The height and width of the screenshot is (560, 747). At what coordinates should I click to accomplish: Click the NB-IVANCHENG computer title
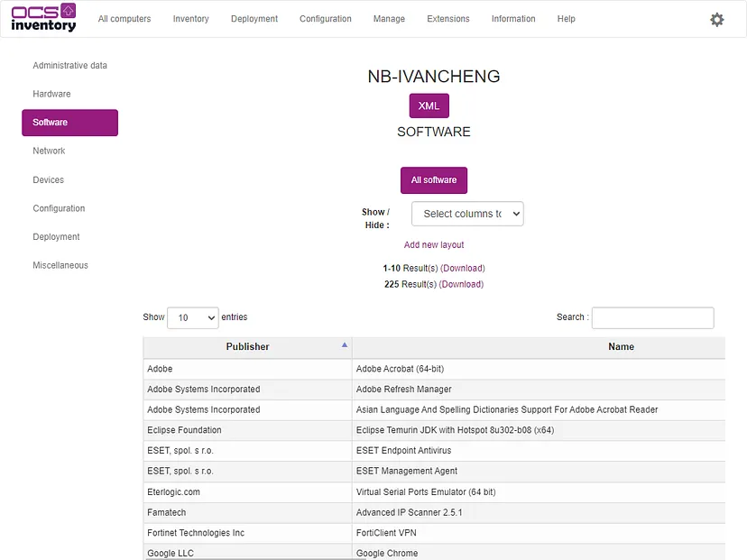click(x=434, y=76)
